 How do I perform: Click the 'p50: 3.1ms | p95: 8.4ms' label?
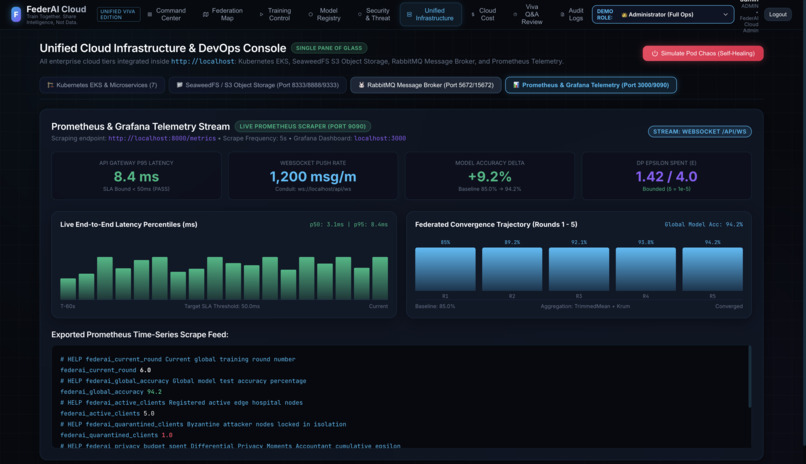[x=349, y=225]
